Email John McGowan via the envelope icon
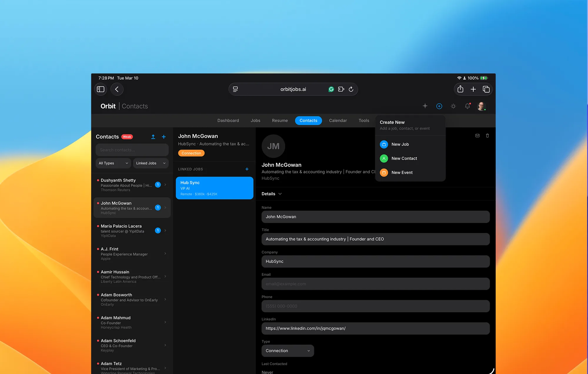 click(x=477, y=135)
